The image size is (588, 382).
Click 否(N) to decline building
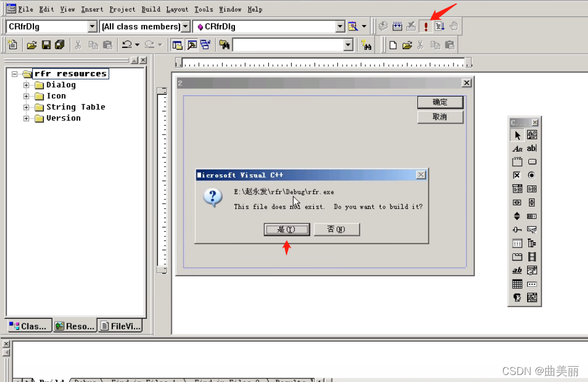pyautogui.click(x=336, y=229)
